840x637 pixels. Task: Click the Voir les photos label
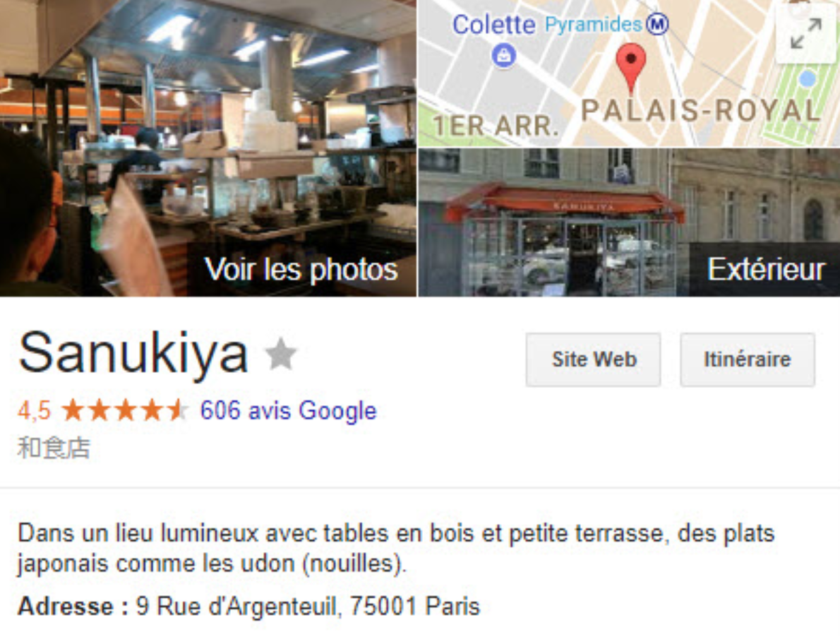[x=301, y=269]
